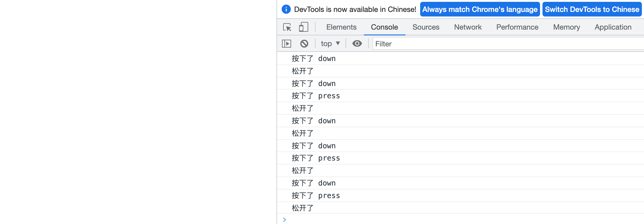Click inside the Filter input field

coord(428,44)
